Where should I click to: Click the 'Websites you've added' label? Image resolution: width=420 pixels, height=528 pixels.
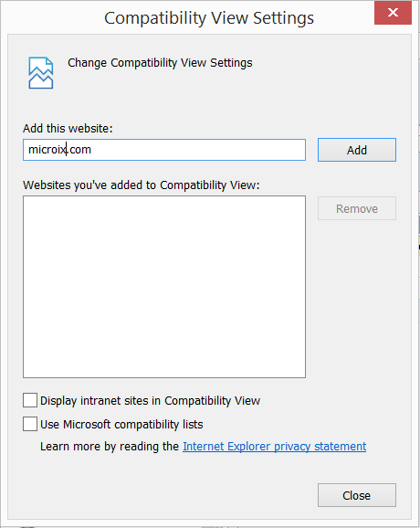pos(142,185)
